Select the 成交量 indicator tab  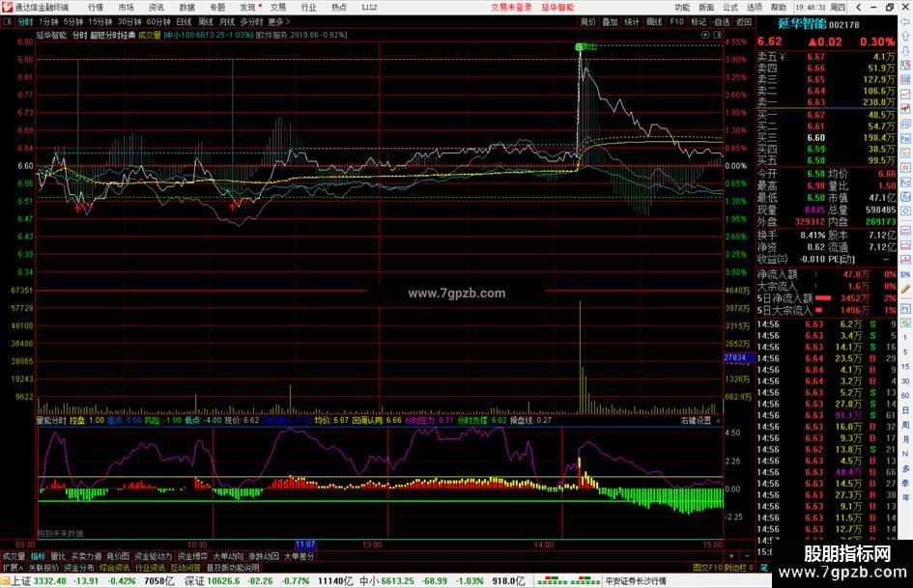[14, 556]
